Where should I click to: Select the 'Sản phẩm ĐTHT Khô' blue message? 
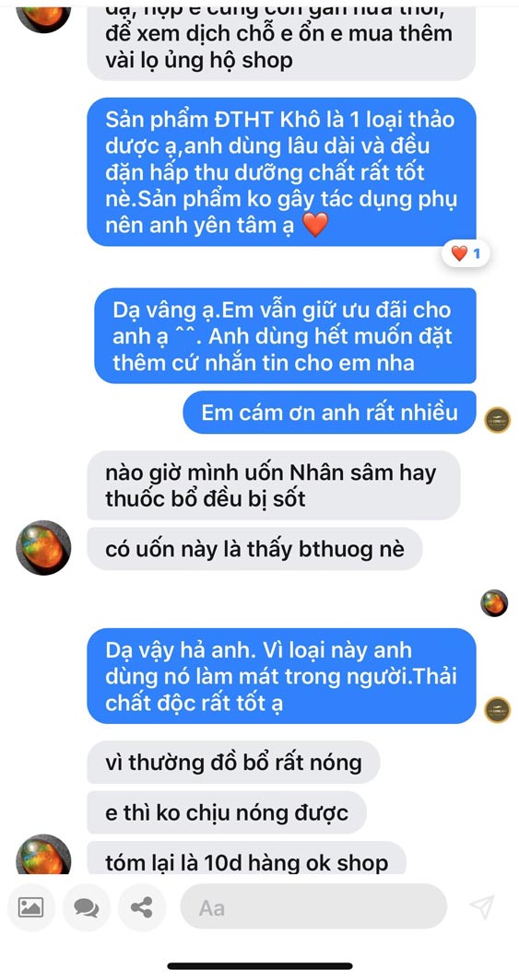pyautogui.click(x=281, y=172)
